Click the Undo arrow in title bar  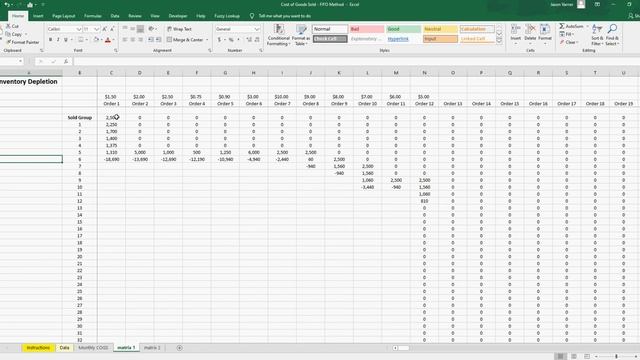tap(7, 4)
